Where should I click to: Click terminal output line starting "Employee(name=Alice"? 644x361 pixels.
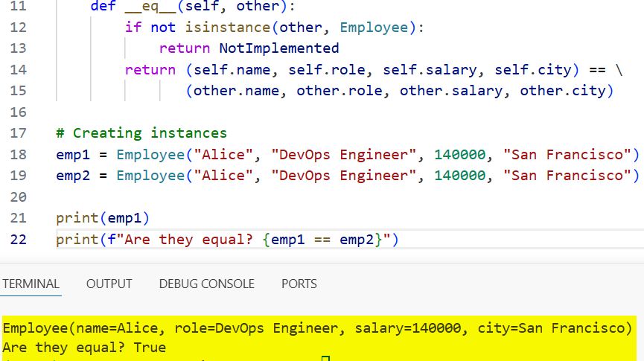[x=317, y=328]
